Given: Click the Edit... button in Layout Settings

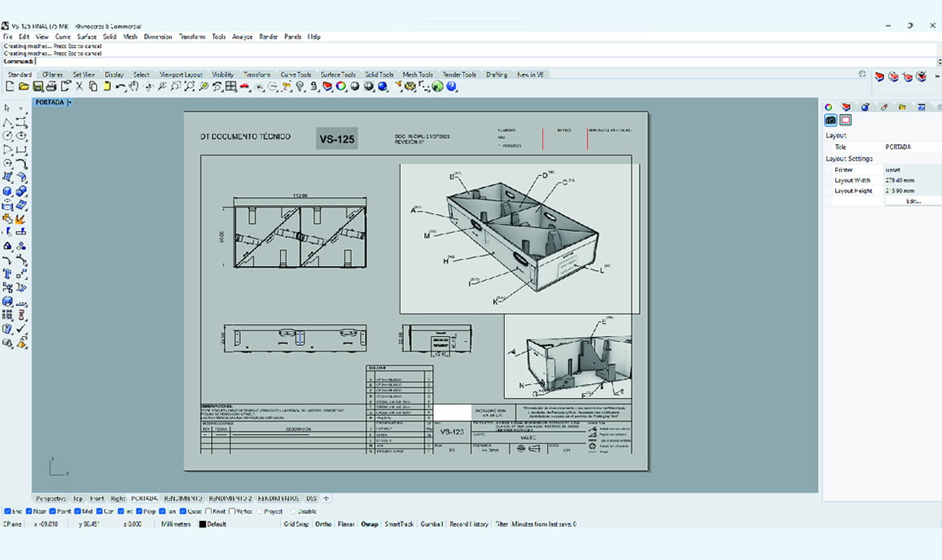Looking at the screenshot, I should [914, 201].
